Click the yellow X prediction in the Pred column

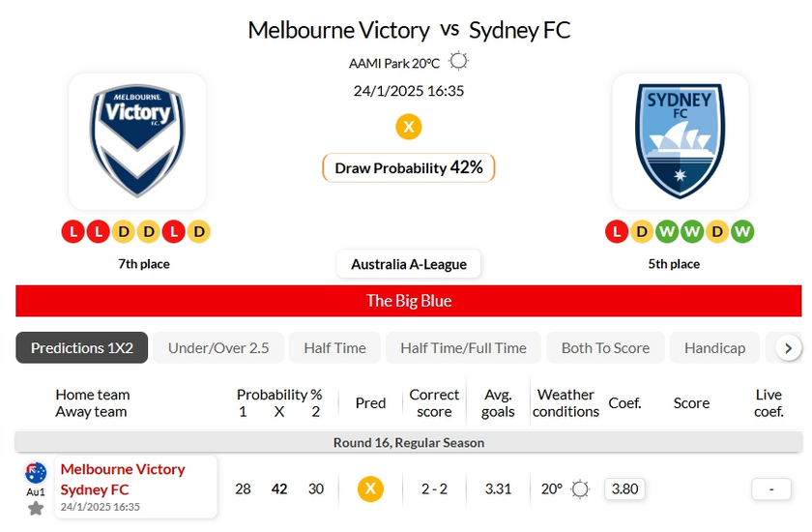(369, 488)
